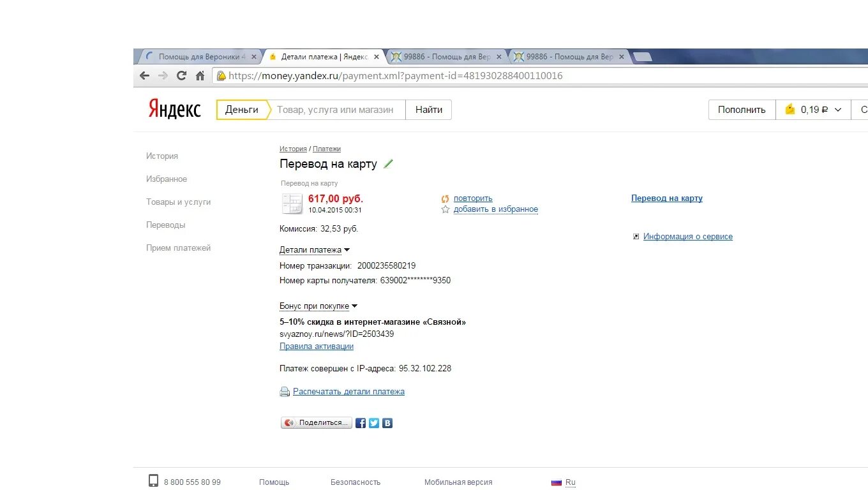Viewport: 868px width, 490px height.
Task: Click the browser back arrow
Action: 145,76
